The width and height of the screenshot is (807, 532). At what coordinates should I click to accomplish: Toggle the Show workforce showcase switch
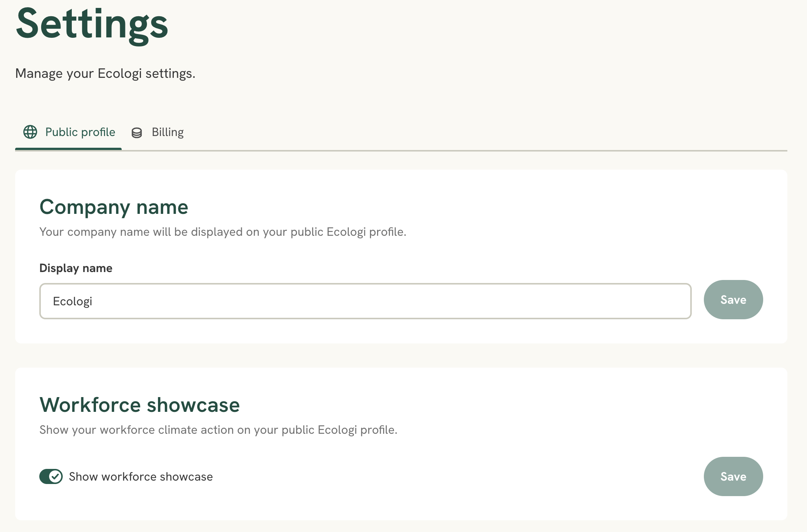[51, 476]
